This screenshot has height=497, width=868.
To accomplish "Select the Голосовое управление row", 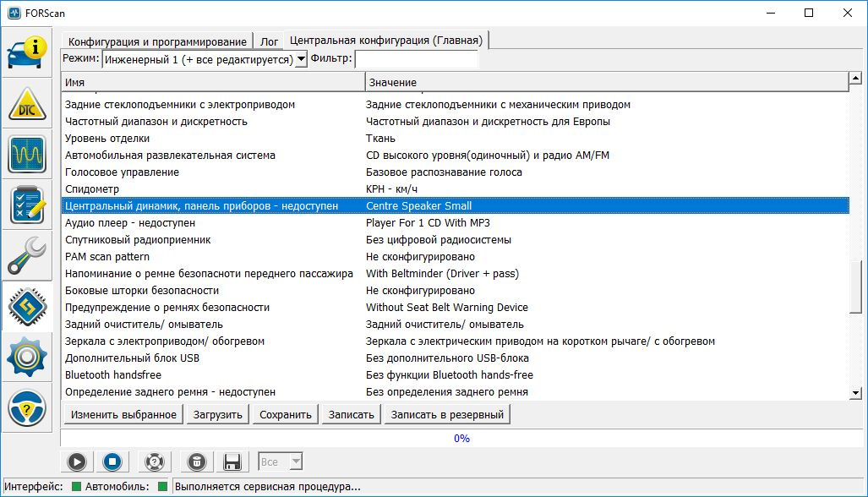I will tap(455, 172).
